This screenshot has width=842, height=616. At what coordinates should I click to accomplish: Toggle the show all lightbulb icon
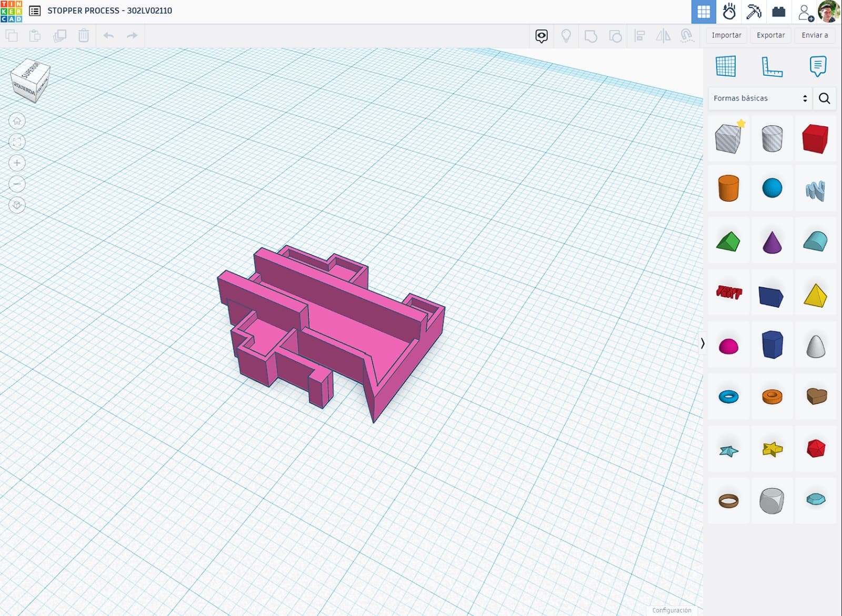pyautogui.click(x=566, y=36)
